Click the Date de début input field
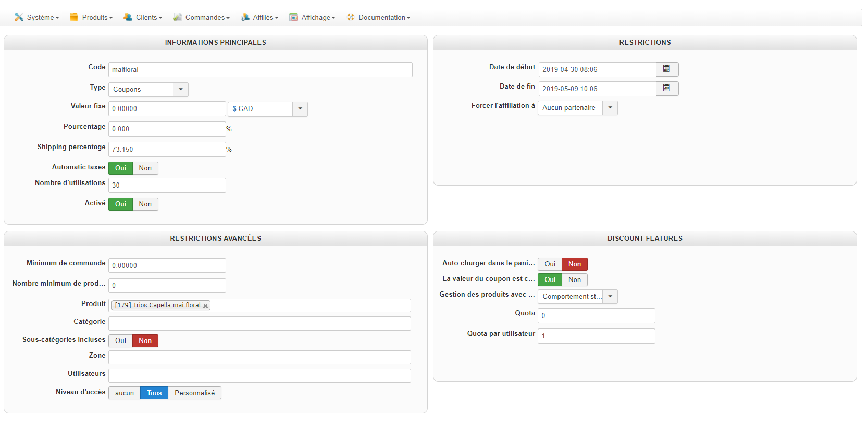Viewport: 868px width, 427px height. [x=598, y=69]
